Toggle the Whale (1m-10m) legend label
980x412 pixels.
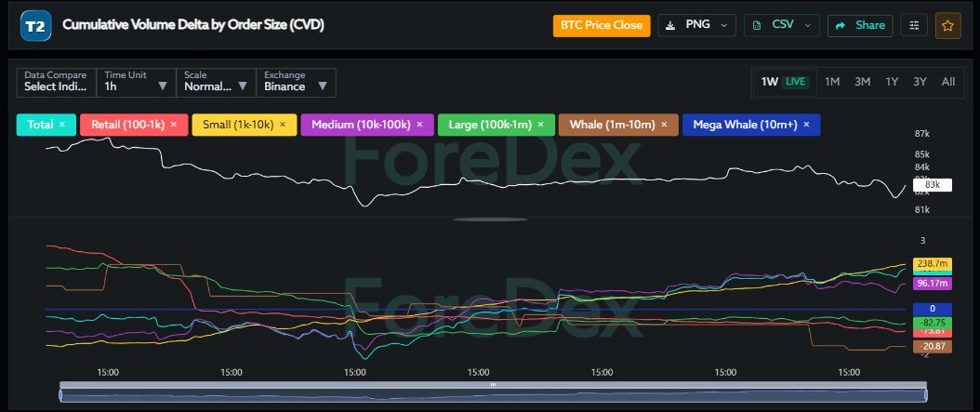tap(612, 125)
